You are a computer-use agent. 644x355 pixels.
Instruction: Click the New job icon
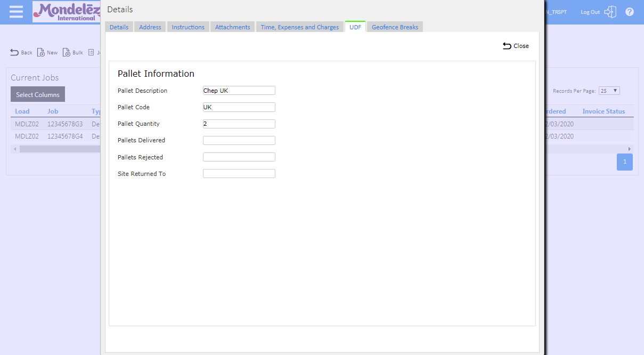click(x=41, y=52)
